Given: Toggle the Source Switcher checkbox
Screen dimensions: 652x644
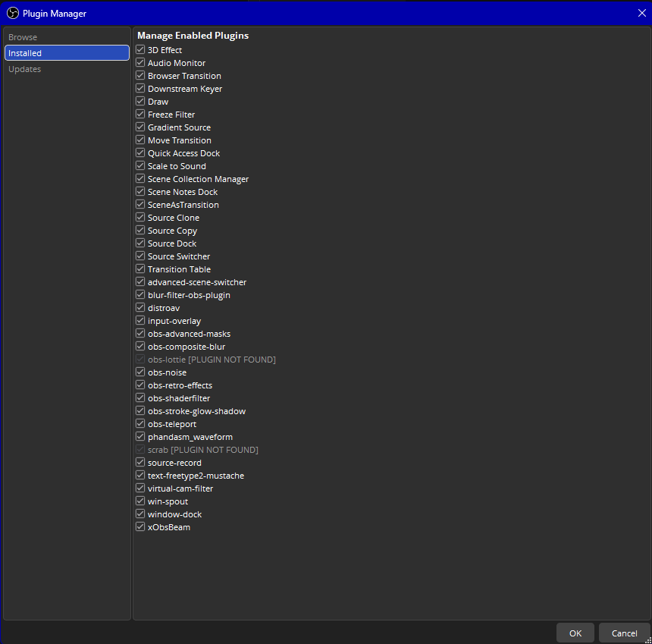Looking at the screenshot, I should pyautogui.click(x=140, y=256).
